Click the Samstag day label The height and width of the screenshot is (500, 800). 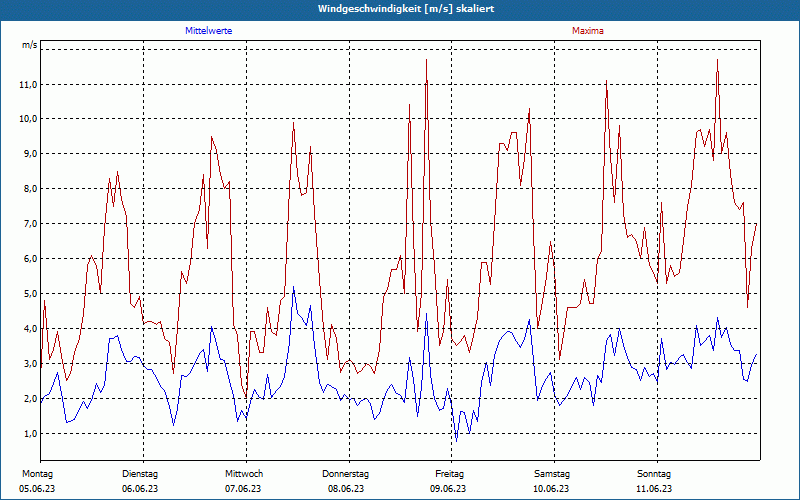552,474
